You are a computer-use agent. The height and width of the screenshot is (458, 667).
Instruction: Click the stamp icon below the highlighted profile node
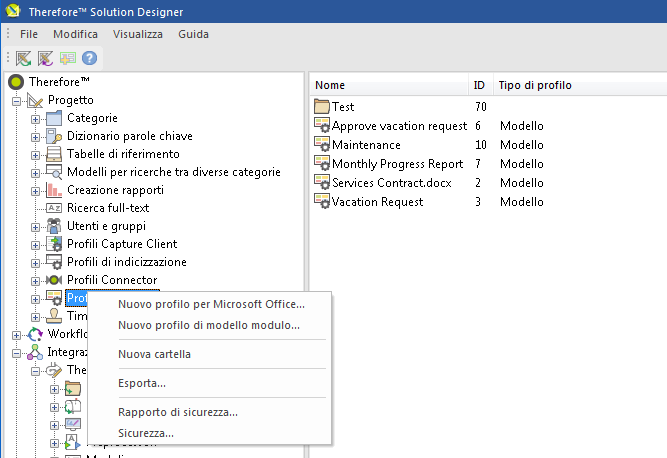[x=54, y=316]
